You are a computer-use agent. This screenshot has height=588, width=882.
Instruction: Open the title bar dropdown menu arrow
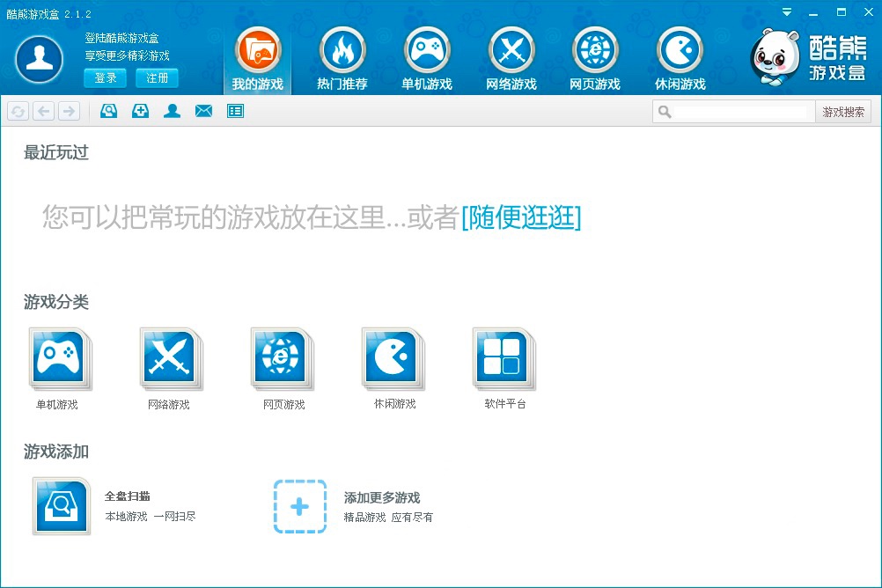(786, 12)
